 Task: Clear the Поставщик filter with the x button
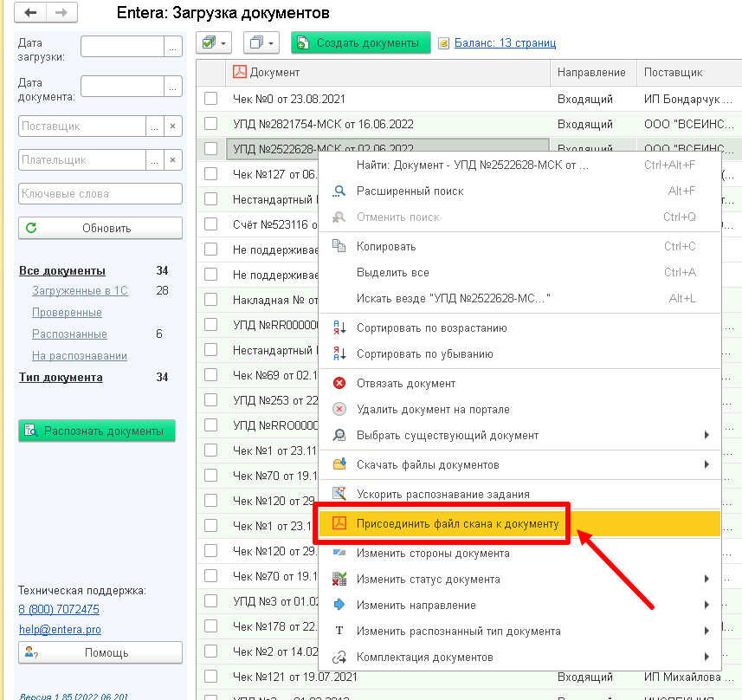point(172,126)
